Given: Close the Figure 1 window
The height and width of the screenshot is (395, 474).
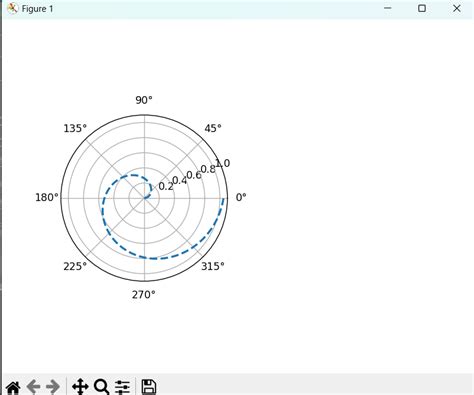Looking at the screenshot, I should coord(457,8).
